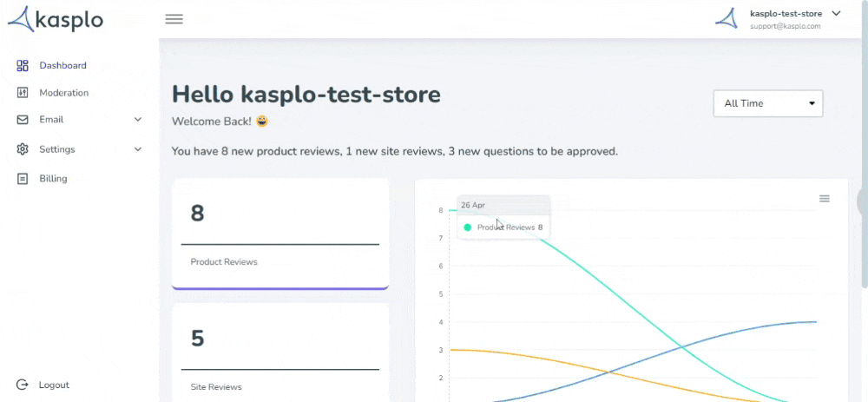Open the chart options menu icon
Viewport: 868px width, 402px height.
click(825, 198)
